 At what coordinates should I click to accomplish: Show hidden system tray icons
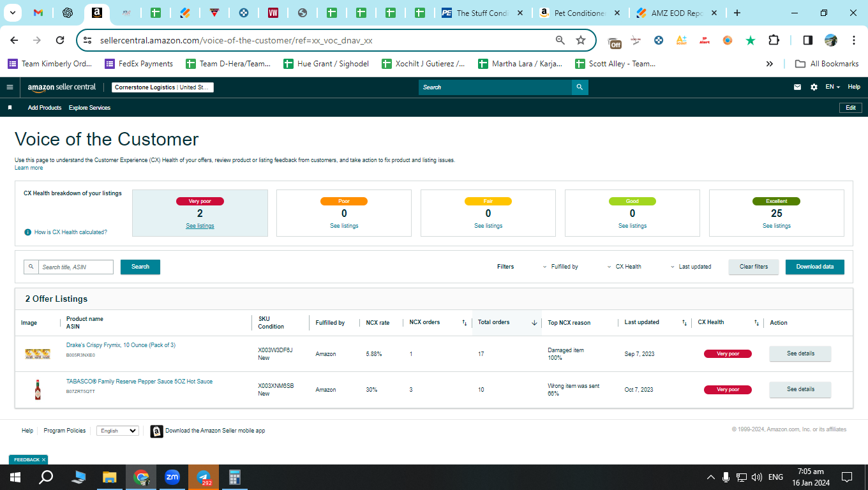point(710,477)
